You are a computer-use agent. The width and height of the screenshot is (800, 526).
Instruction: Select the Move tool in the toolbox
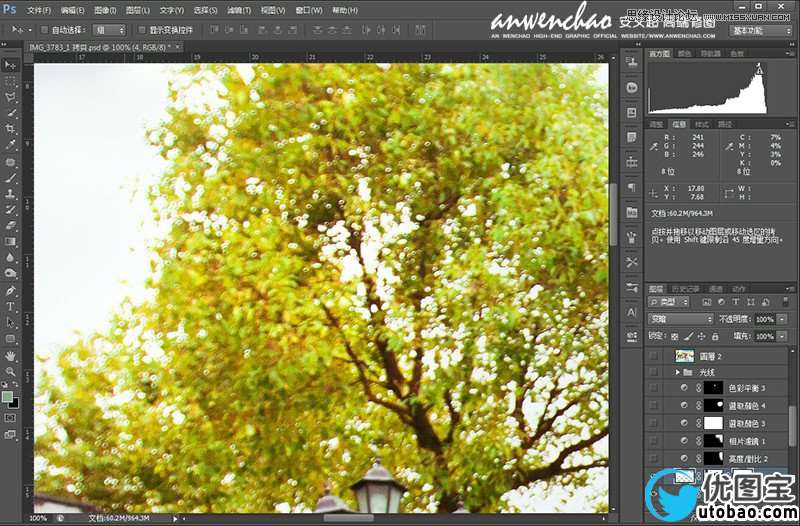[10, 65]
